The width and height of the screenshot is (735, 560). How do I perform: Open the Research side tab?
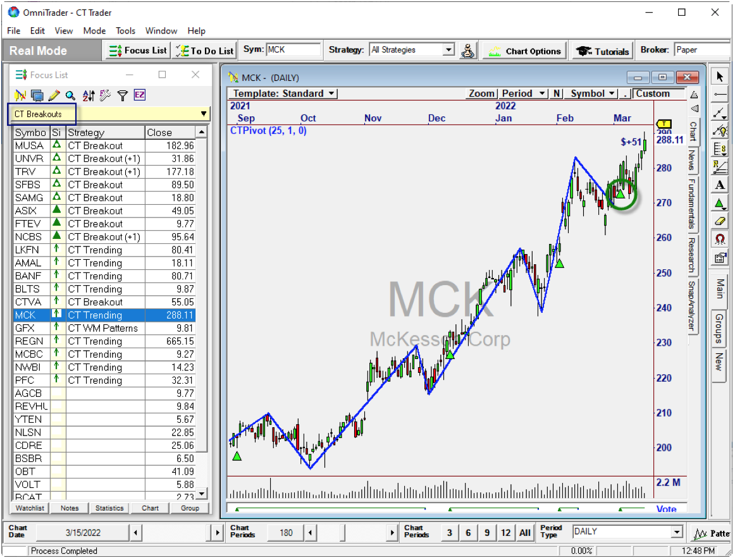pos(693,255)
